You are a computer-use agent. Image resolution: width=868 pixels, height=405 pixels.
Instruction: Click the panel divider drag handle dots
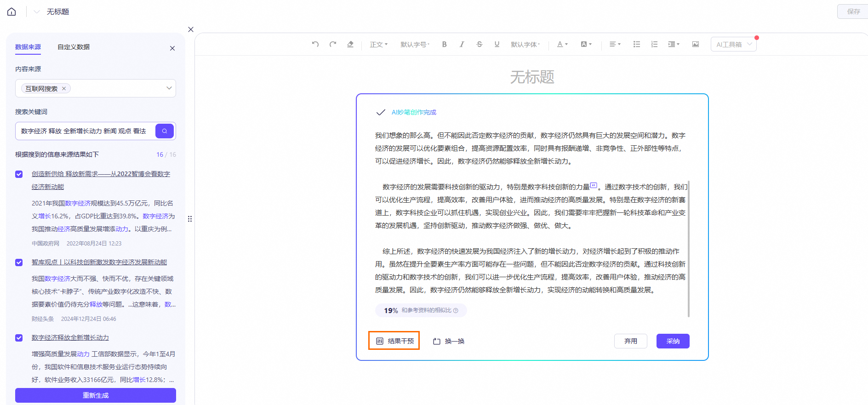190,219
